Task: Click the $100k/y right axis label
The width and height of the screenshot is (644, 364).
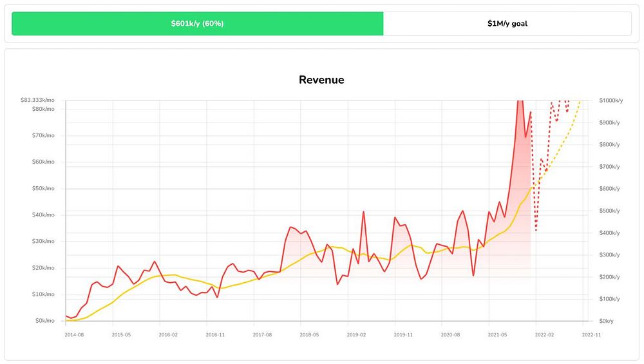Action: 609,299
